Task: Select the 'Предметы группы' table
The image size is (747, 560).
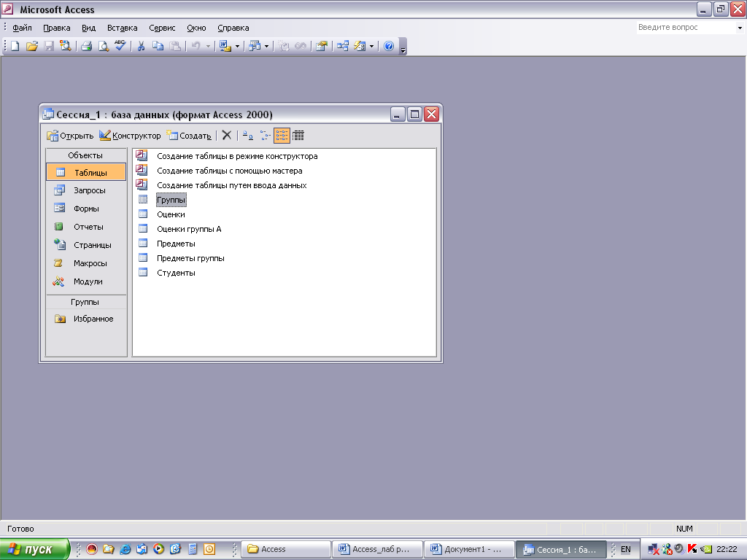Action: point(190,259)
